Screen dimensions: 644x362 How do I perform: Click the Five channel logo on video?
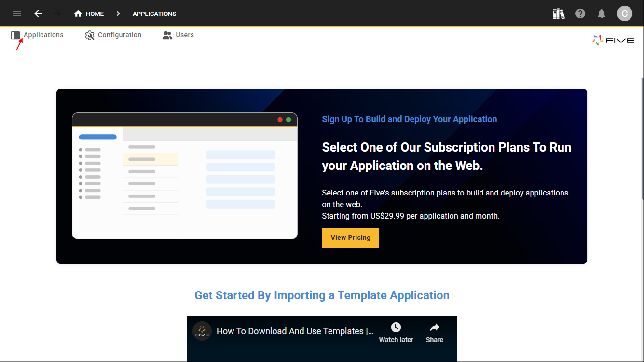click(x=202, y=331)
